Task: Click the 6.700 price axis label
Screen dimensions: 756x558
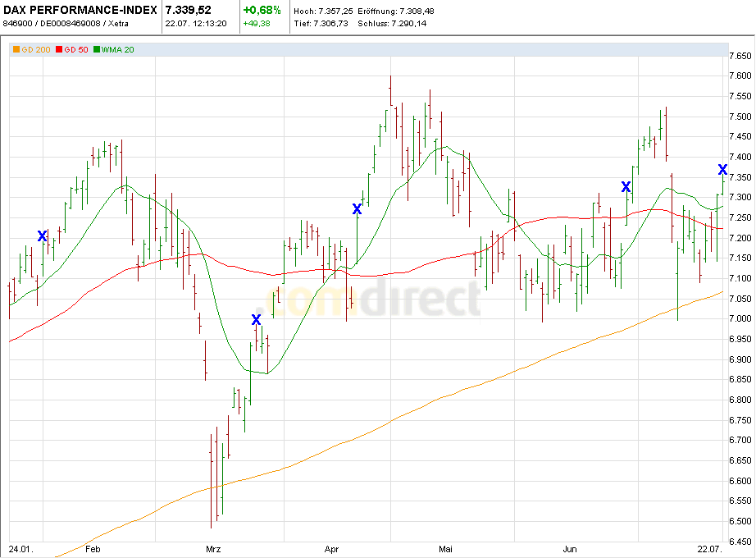Action: 740,440
